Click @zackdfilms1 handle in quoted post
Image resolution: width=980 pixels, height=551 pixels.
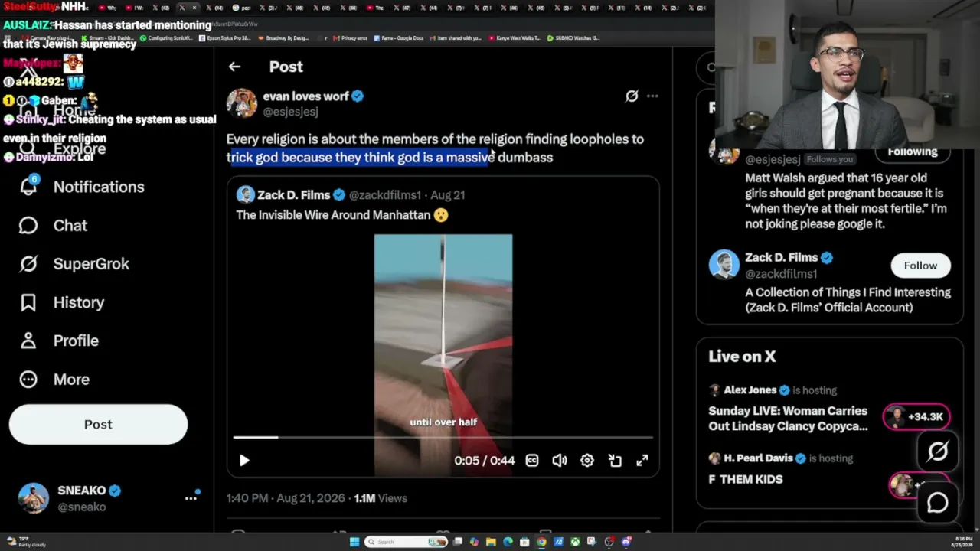pyautogui.click(x=385, y=194)
